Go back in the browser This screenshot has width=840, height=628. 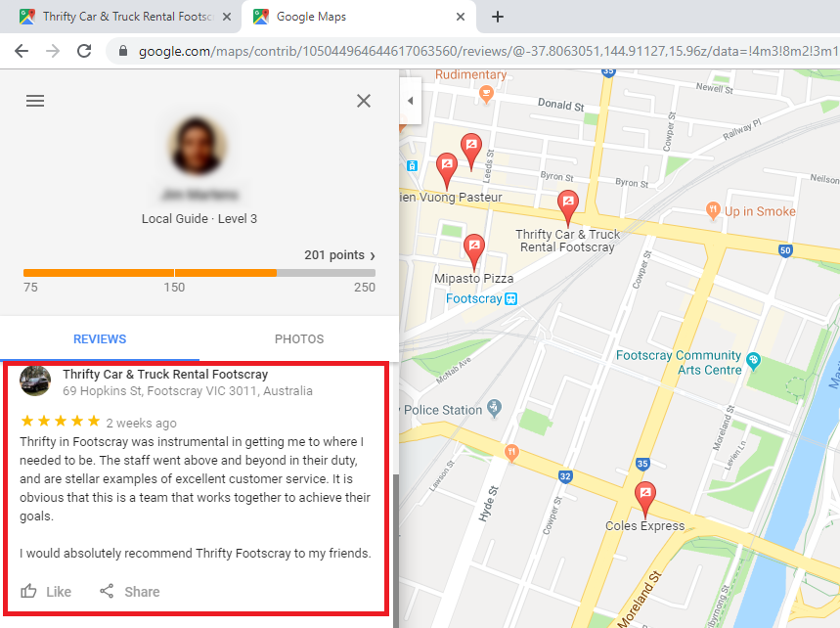tap(22, 51)
